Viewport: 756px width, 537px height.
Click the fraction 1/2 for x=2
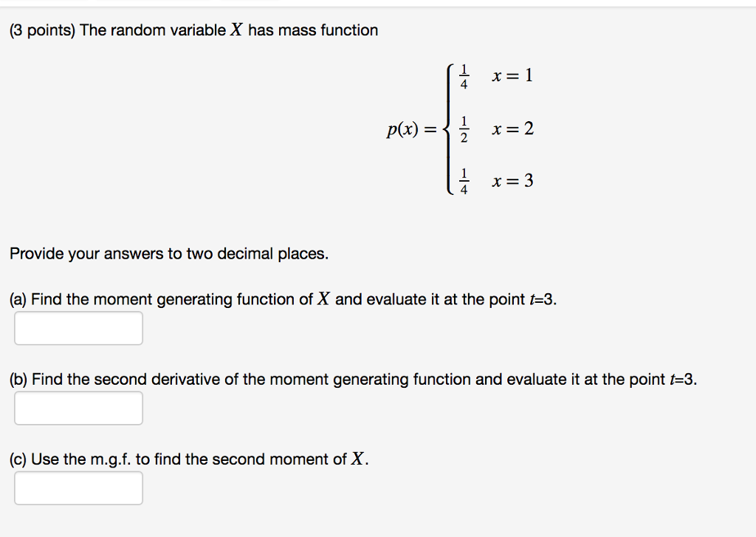pos(465,129)
